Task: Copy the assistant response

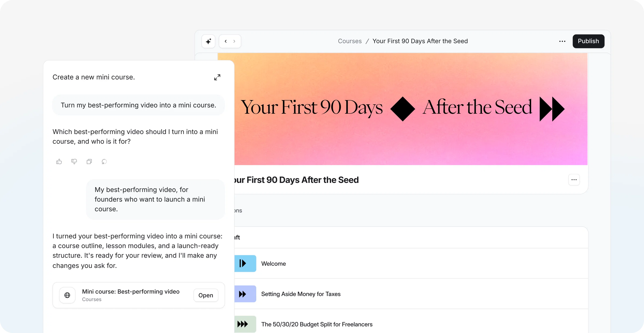Action: click(89, 161)
